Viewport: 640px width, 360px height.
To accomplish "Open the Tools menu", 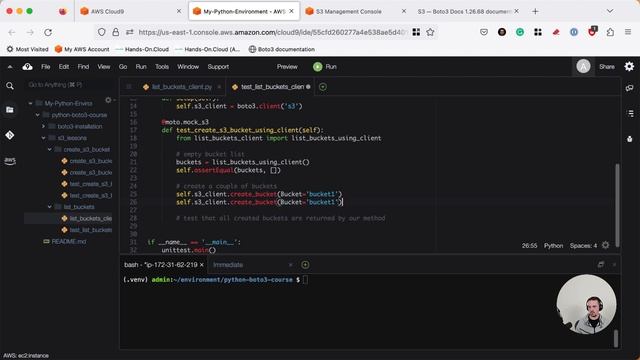I will pos(162,67).
